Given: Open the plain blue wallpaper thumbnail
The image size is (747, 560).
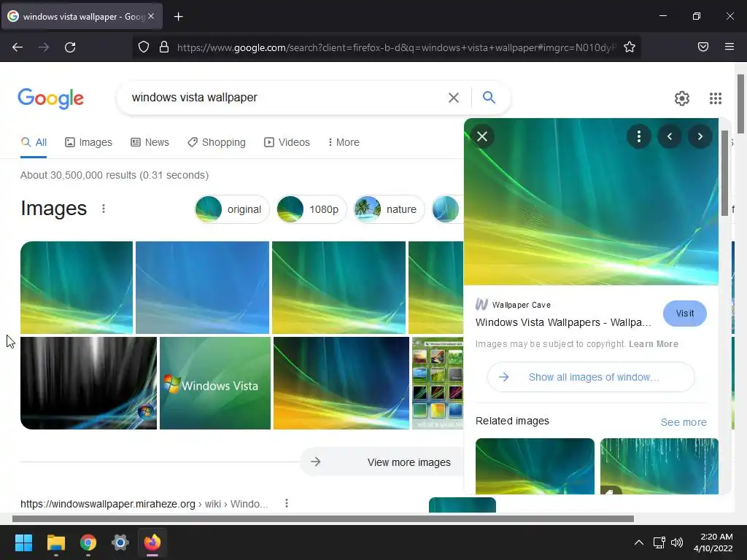Looking at the screenshot, I should [x=203, y=287].
